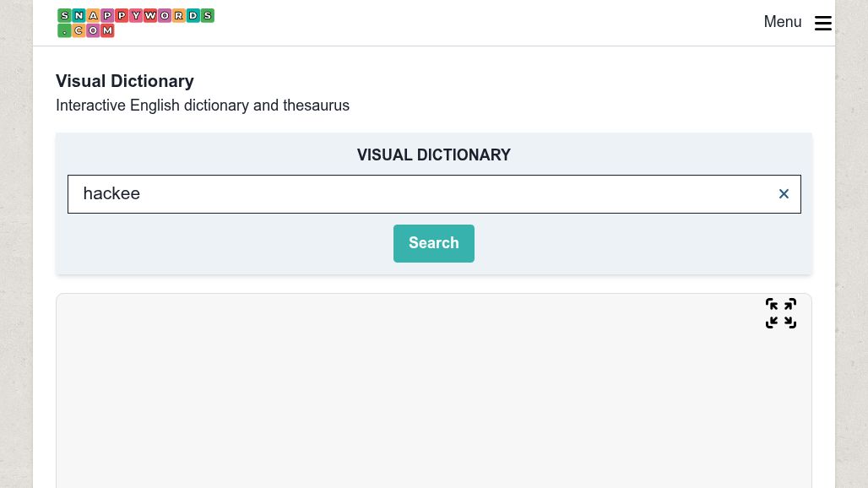Click the fullscreen expand arrows on the diagram panel
Screen dimensions: 868x488
[x=780, y=313]
